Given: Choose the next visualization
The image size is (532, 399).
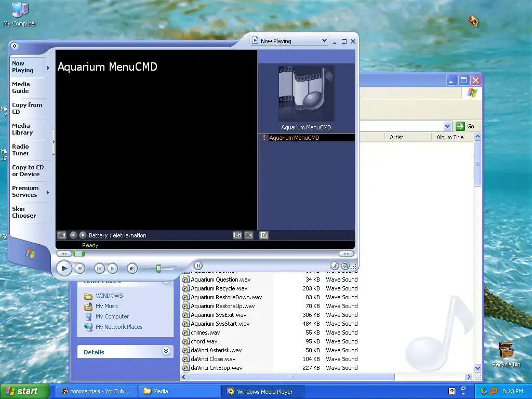Looking at the screenshot, I should tap(83, 235).
